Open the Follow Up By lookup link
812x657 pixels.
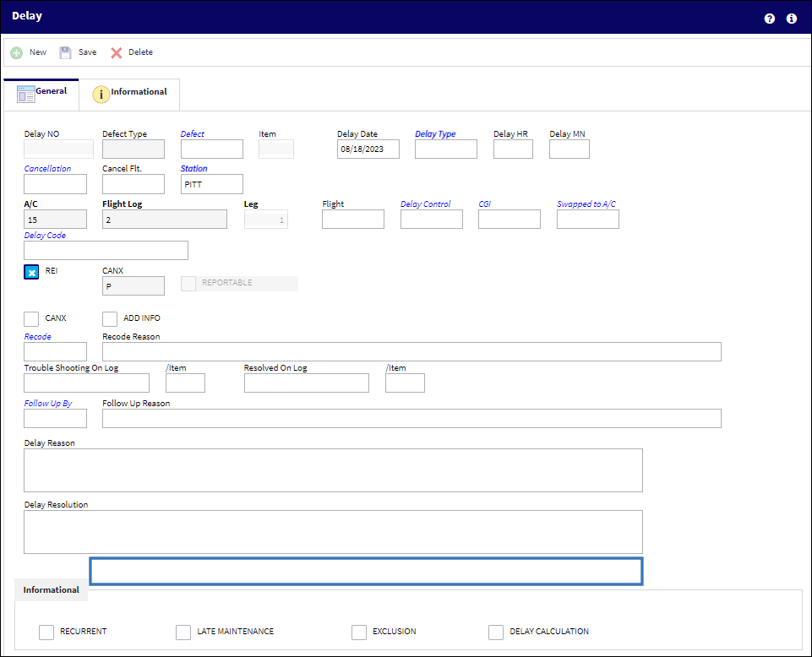click(x=48, y=404)
